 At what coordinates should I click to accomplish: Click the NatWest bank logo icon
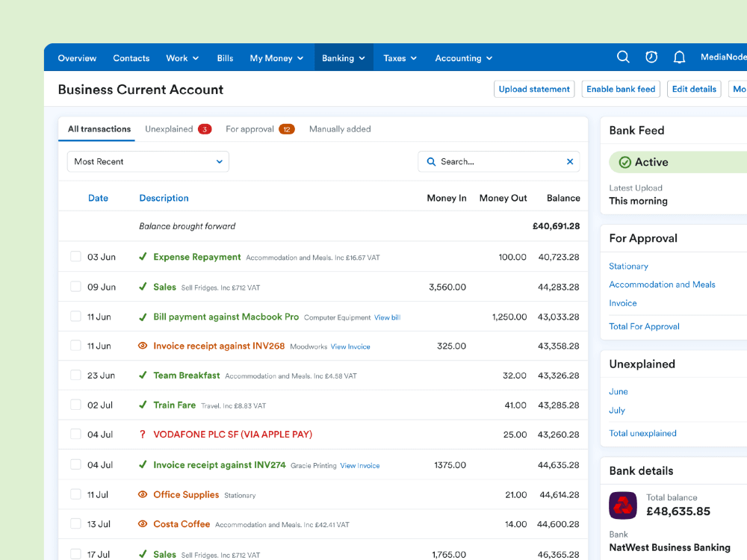(623, 505)
